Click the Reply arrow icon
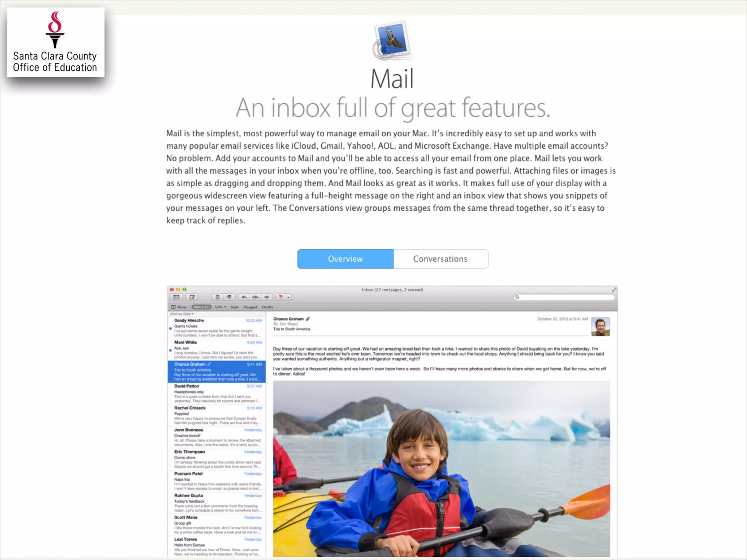747x560 pixels. tap(244, 297)
